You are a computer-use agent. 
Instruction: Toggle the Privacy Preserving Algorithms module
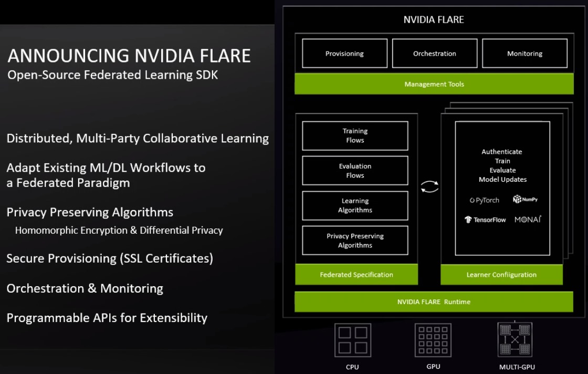[355, 240]
